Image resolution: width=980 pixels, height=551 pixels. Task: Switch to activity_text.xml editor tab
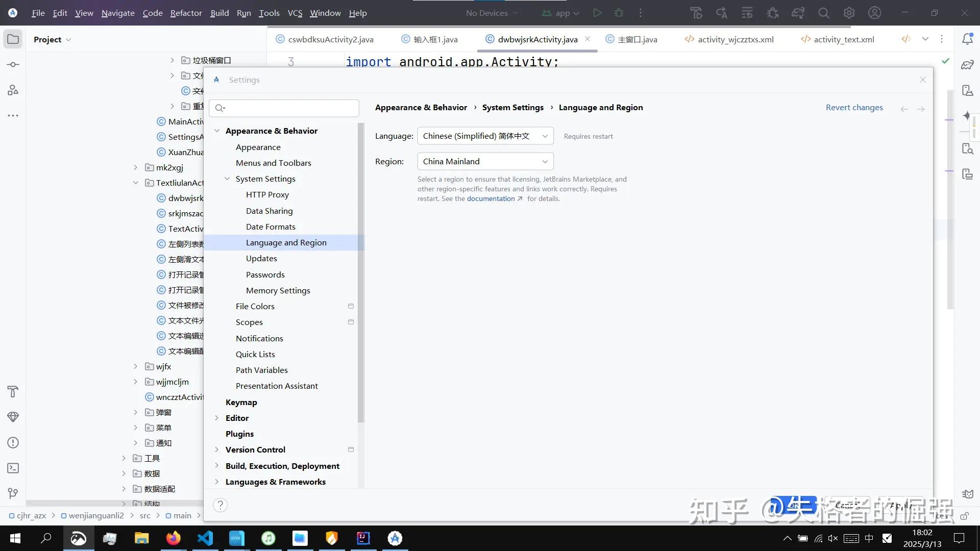tap(843, 39)
